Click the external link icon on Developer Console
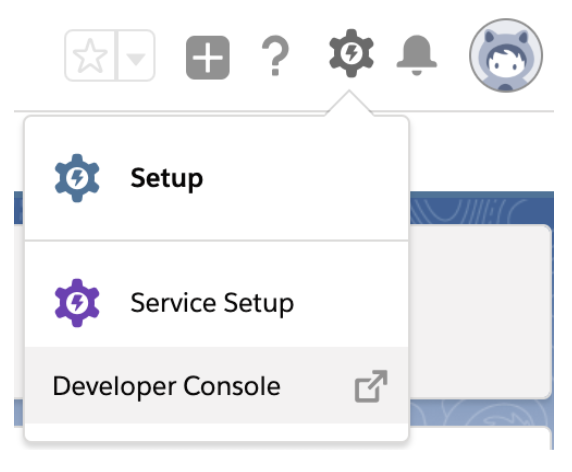Viewport: 572px width, 472px height. point(371,386)
